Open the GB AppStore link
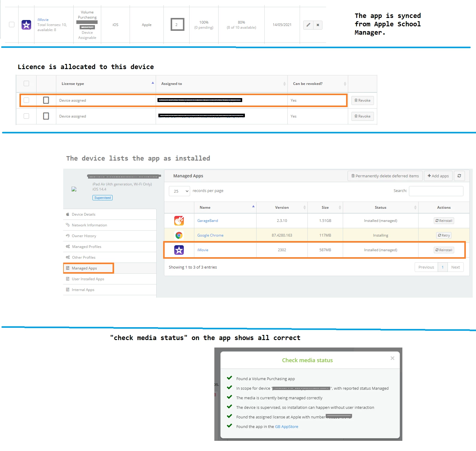 tap(286, 427)
